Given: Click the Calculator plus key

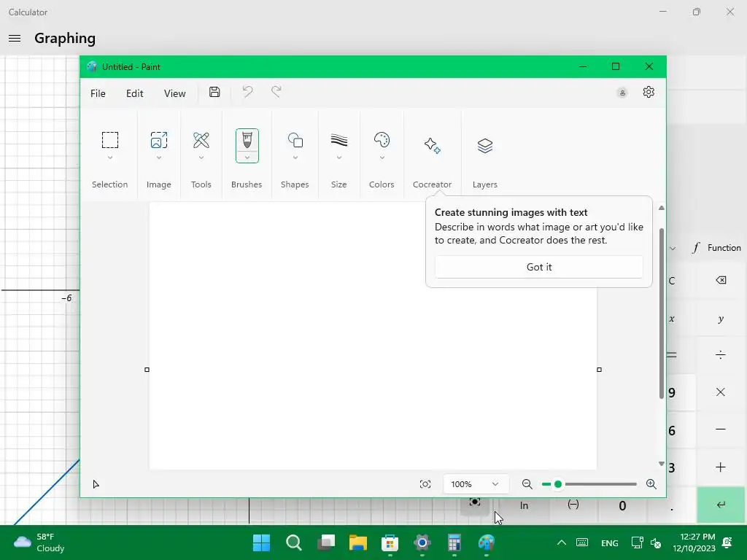Looking at the screenshot, I should pyautogui.click(x=721, y=467).
